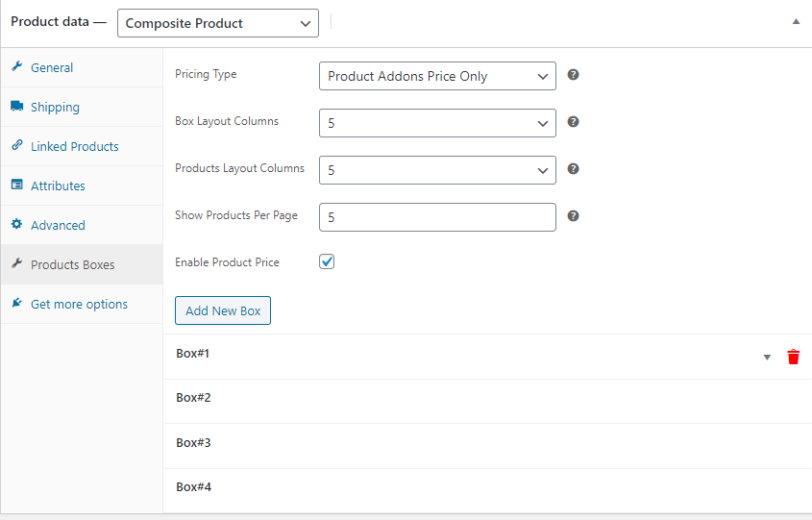
Task: Click the wrench icon beside Products Boxes
Action: point(17,263)
